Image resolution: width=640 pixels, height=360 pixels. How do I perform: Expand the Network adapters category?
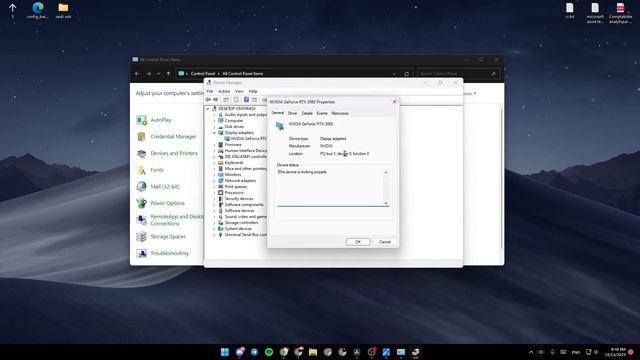point(214,181)
